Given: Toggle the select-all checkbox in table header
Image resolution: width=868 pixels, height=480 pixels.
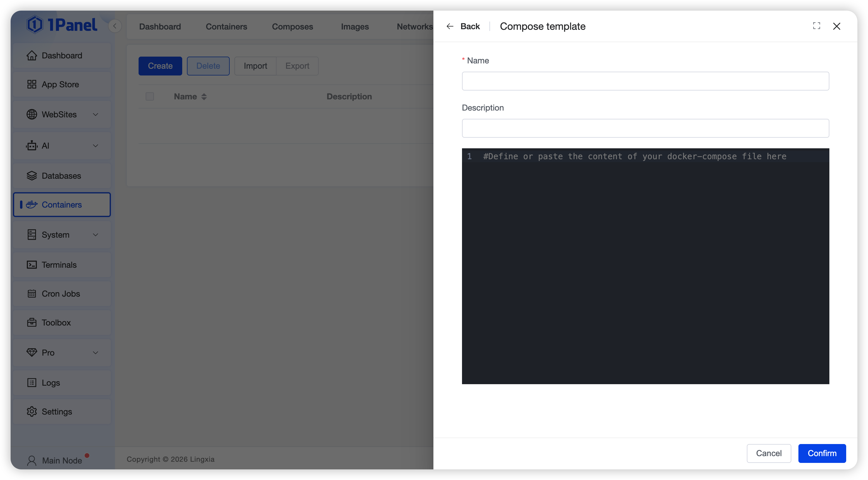Looking at the screenshot, I should pos(149,96).
